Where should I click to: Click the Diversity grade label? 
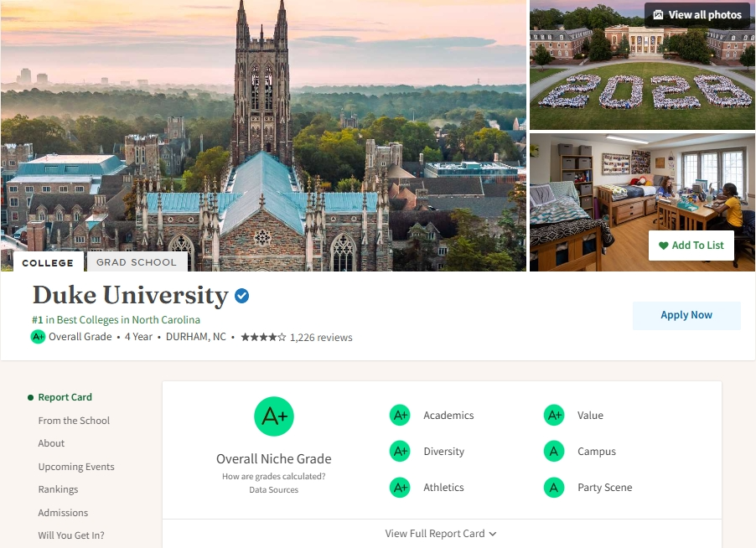pos(443,451)
